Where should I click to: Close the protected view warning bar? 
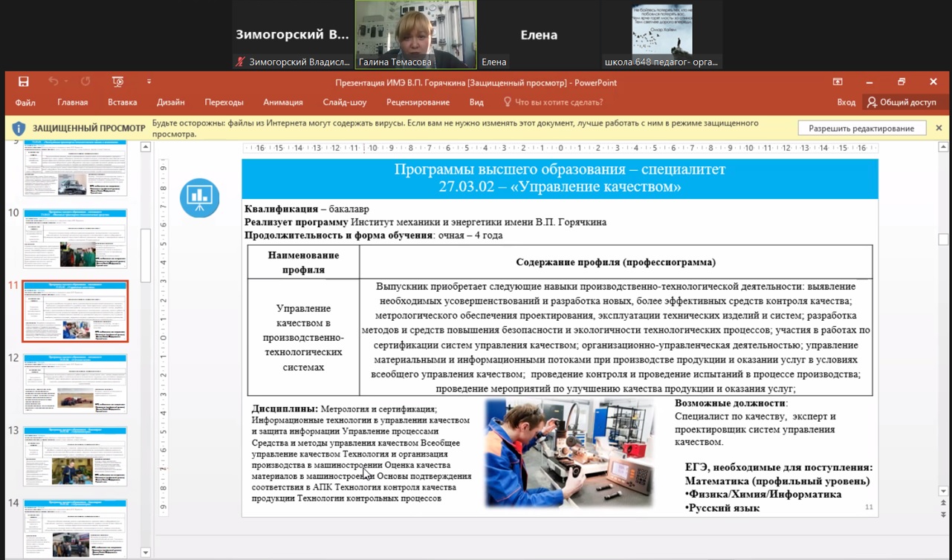[939, 128]
